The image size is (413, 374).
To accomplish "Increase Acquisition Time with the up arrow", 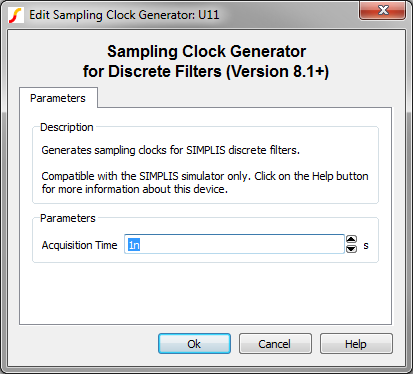I will (351, 240).
